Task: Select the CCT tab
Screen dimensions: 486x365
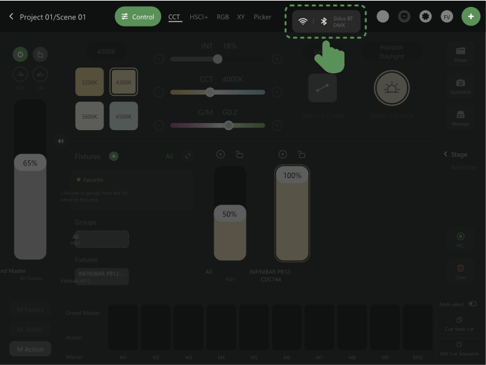Action: (x=174, y=17)
